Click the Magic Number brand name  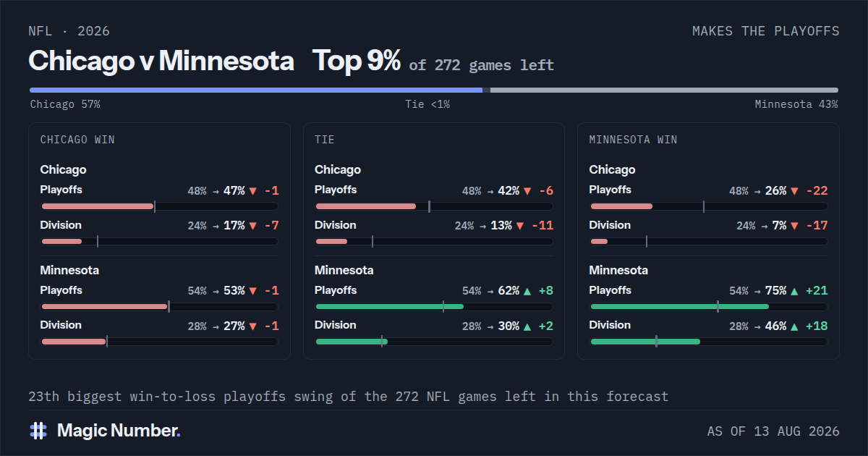119,431
